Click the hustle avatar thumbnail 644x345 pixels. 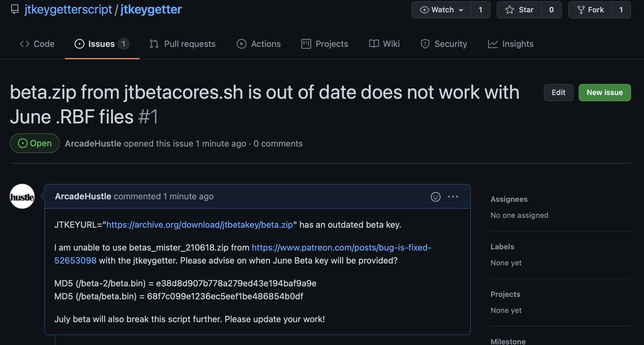coord(22,197)
